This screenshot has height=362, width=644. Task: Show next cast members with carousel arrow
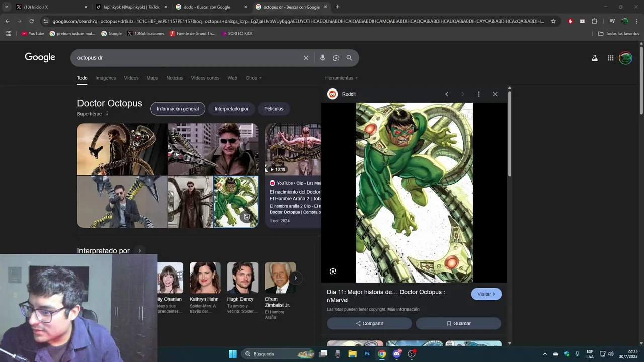click(296, 278)
